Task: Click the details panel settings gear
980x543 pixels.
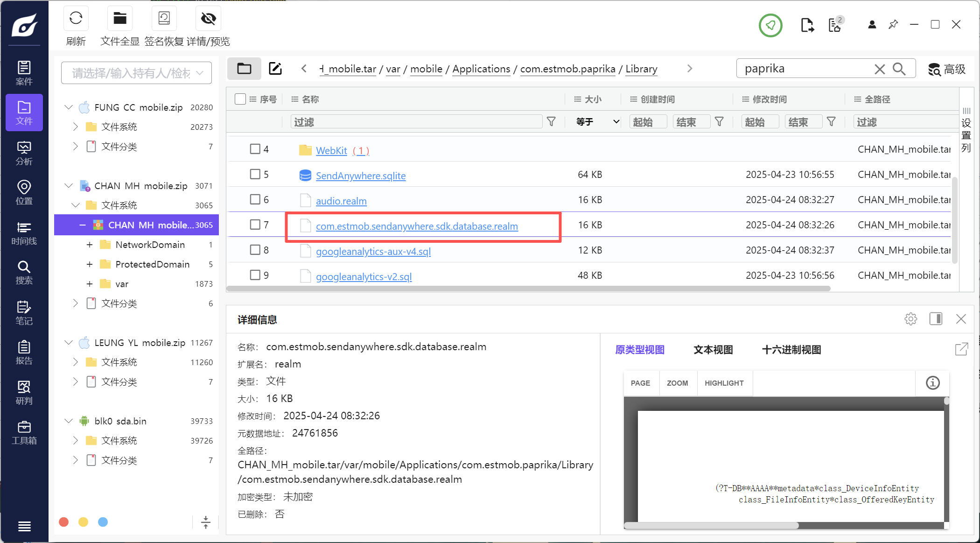Action: (x=910, y=319)
